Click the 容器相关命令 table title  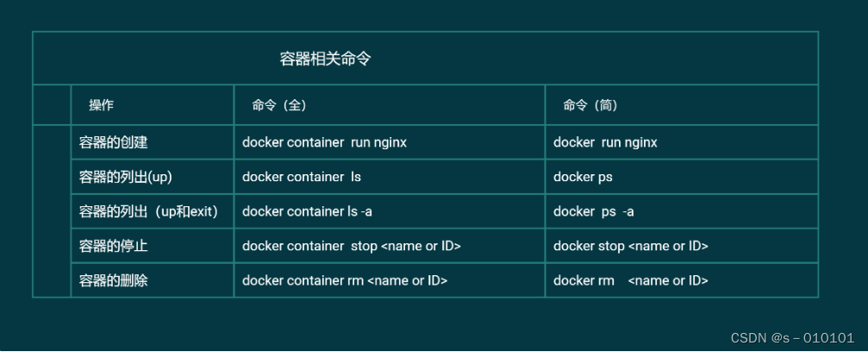click(x=325, y=59)
